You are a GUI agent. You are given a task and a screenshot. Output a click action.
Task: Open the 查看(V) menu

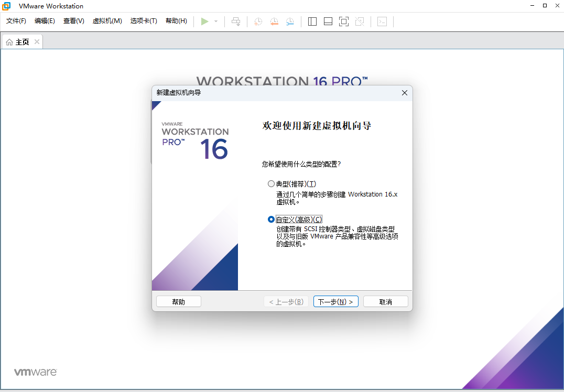coord(74,21)
